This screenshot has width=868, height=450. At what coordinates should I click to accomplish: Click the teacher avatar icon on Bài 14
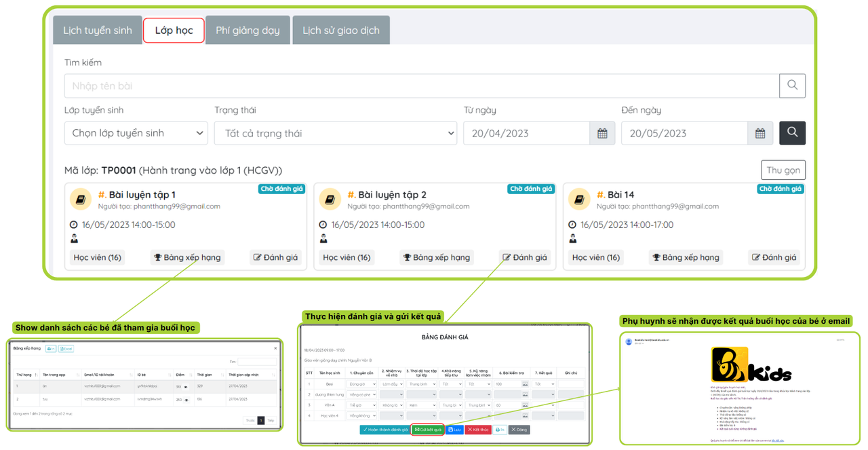coord(572,239)
